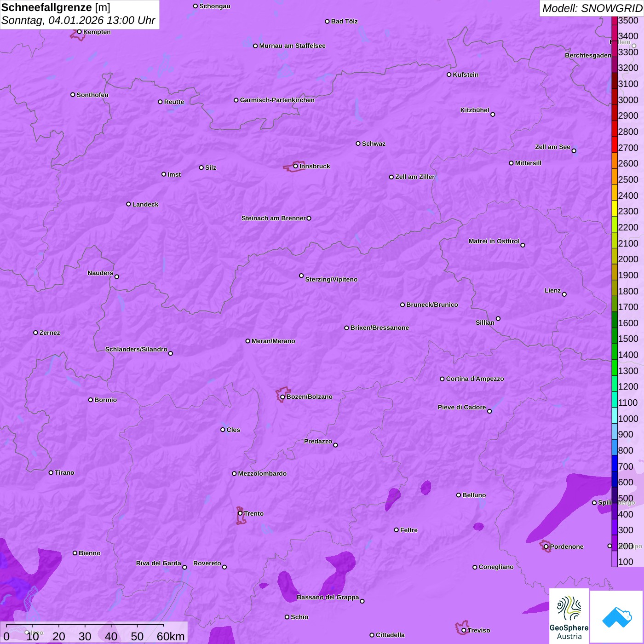This screenshot has height=644, width=644.
Task: Click the Kempten city marker
Action: tap(79, 32)
